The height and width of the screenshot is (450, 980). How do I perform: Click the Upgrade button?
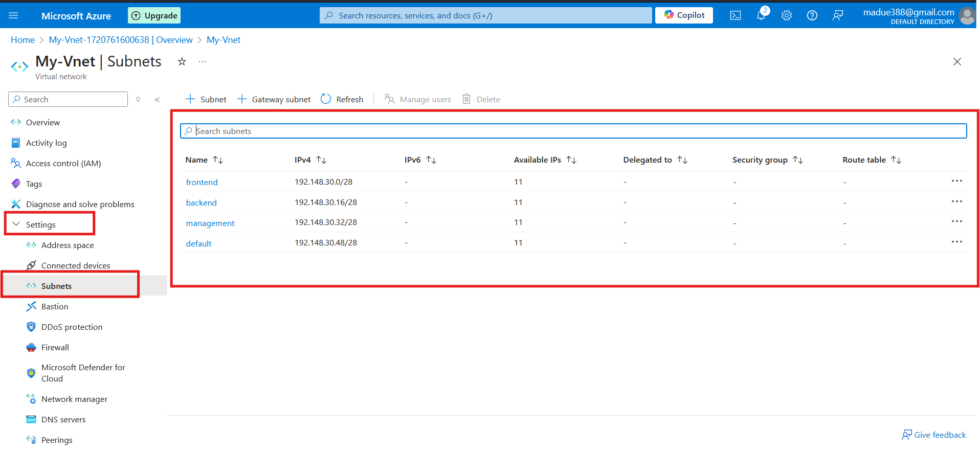coord(154,15)
